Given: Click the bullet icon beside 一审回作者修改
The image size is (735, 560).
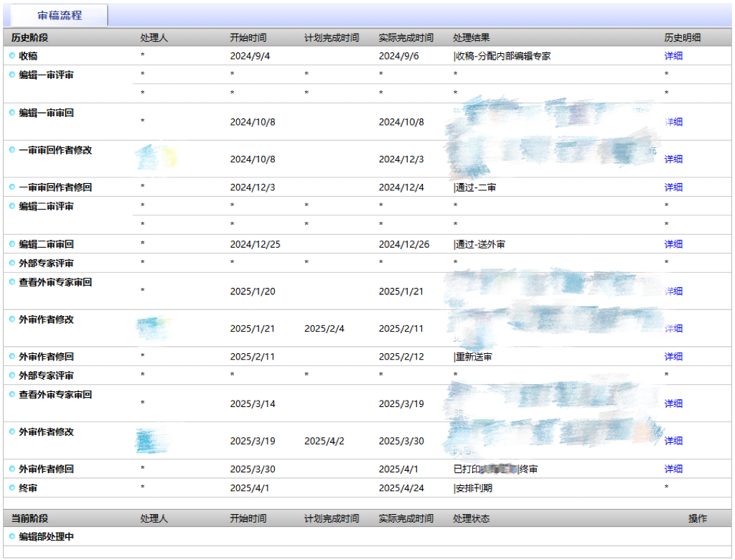Looking at the screenshot, I should point(12,150).
